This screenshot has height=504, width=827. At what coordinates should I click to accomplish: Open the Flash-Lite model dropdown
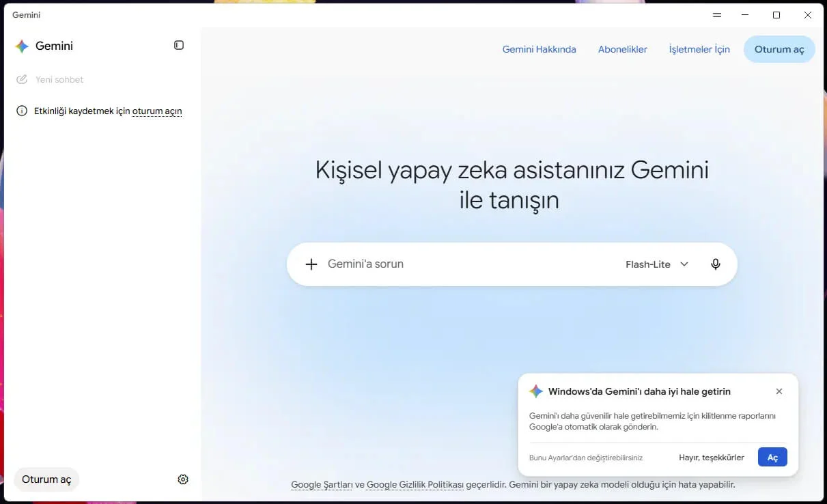coord(657,264)
